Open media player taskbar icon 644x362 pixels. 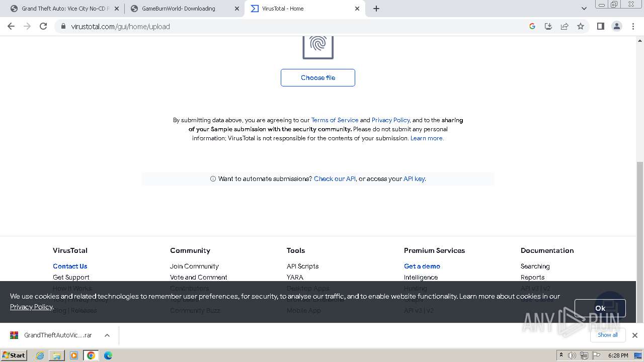(x=74, y=355)
